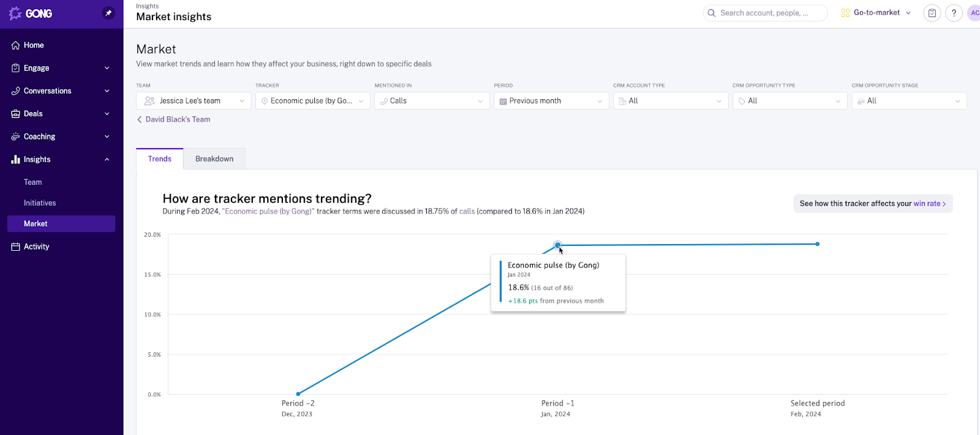980x435 pixels.
Task: Click the CRM account type building icon
Action: [622, 101]
